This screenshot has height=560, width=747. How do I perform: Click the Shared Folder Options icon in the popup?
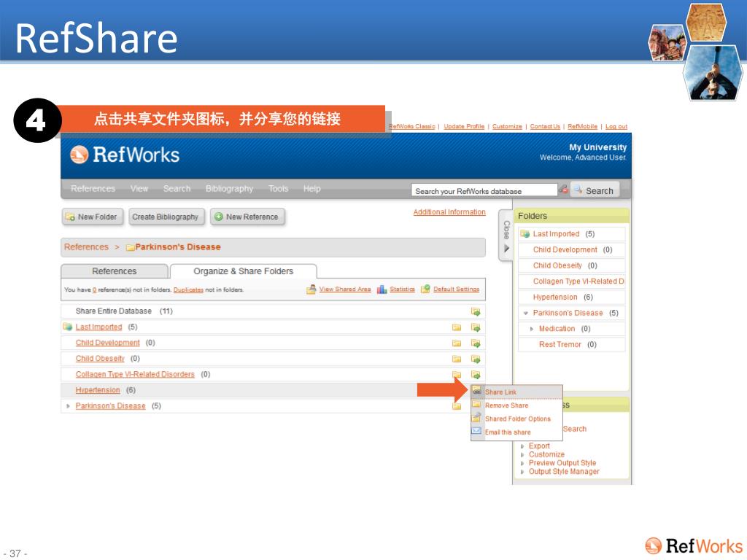pos(476,418)
